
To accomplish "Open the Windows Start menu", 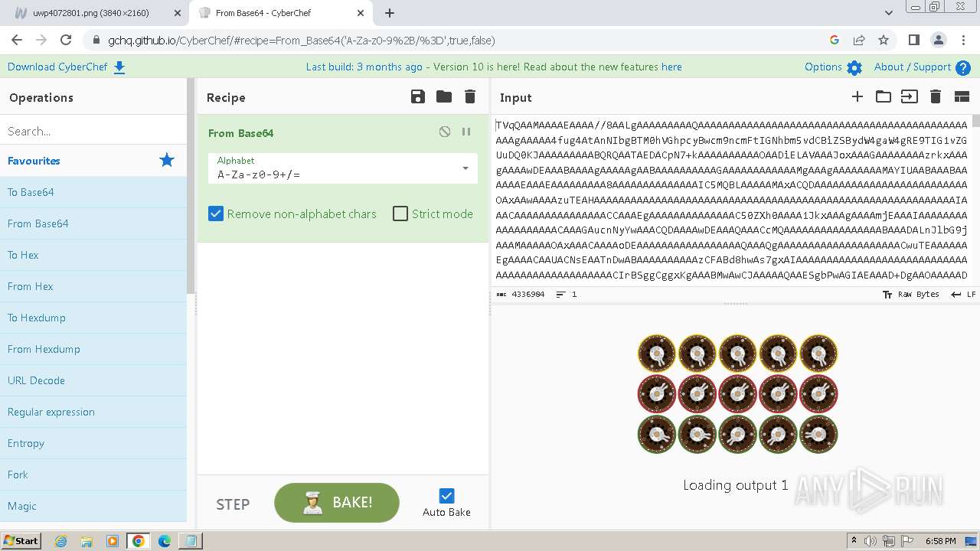I will 21,540.
